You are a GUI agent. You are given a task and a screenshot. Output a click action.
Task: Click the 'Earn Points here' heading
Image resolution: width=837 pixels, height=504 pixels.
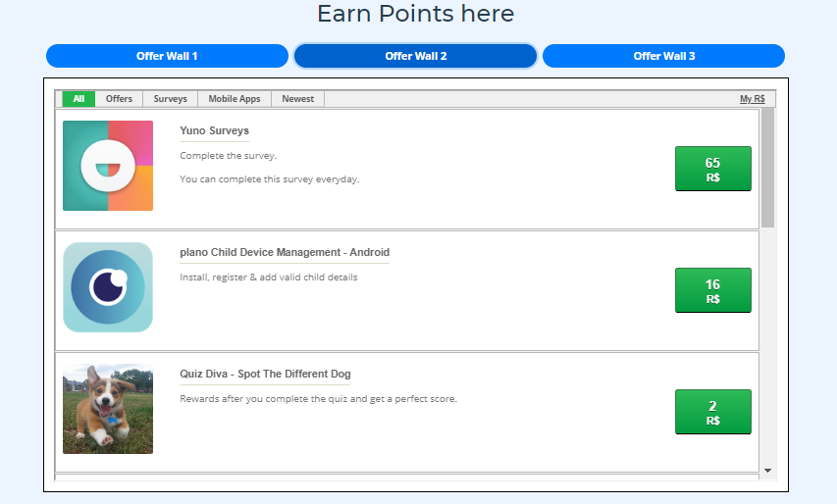[x=415, y=14]
